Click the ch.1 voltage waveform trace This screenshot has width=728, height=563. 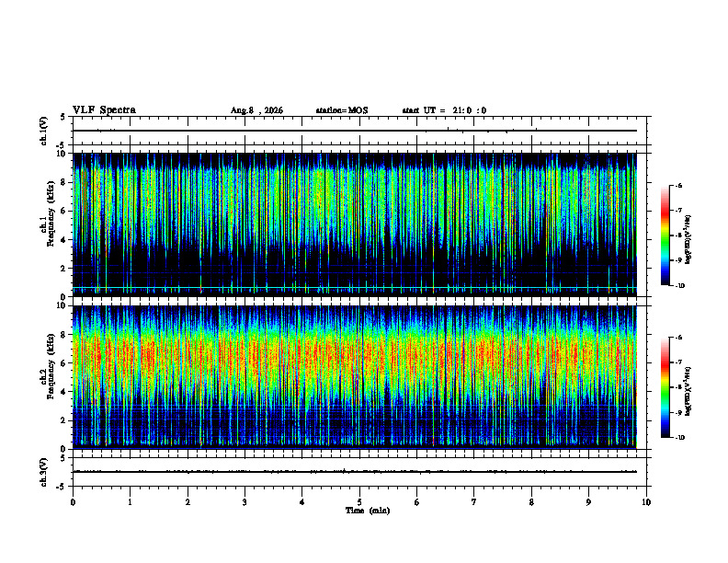tap(355, 131)
